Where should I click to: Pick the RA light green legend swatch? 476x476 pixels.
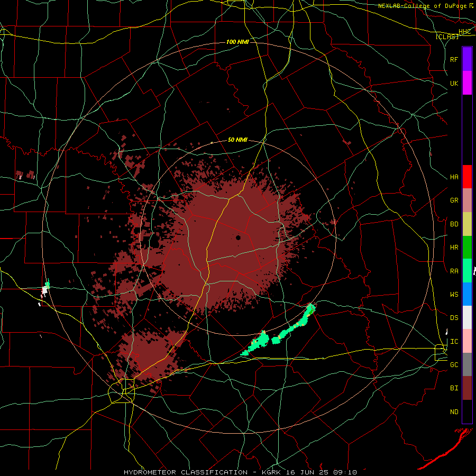pos(467,271)
